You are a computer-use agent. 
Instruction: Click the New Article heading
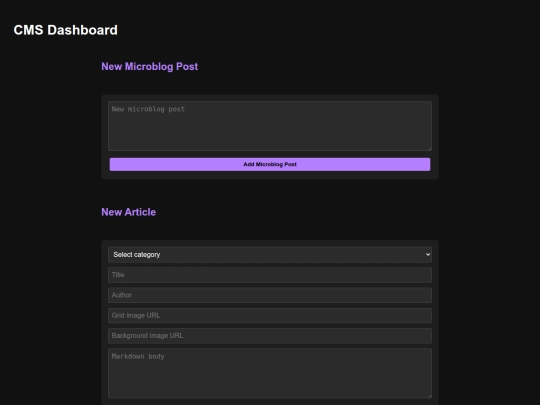(128, 212)
